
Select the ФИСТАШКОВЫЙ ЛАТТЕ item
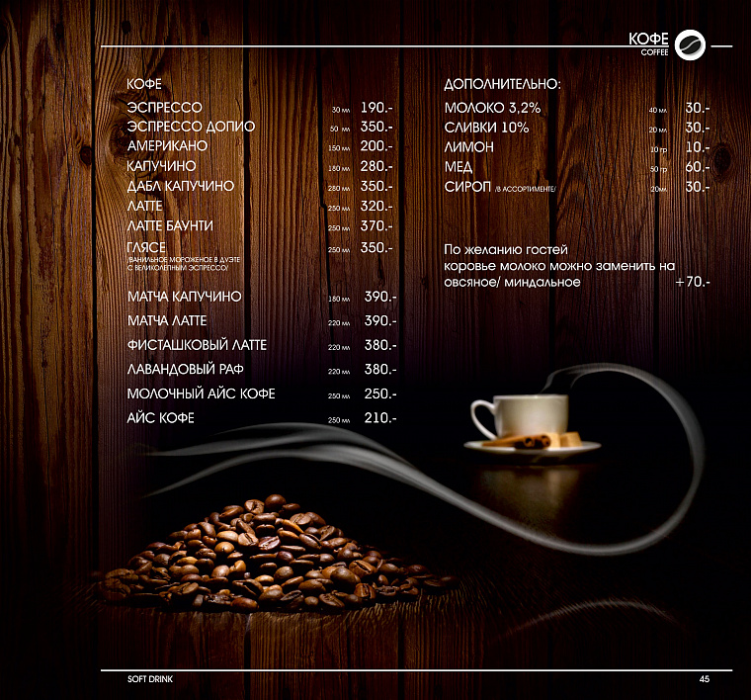(x=197, y=345)
